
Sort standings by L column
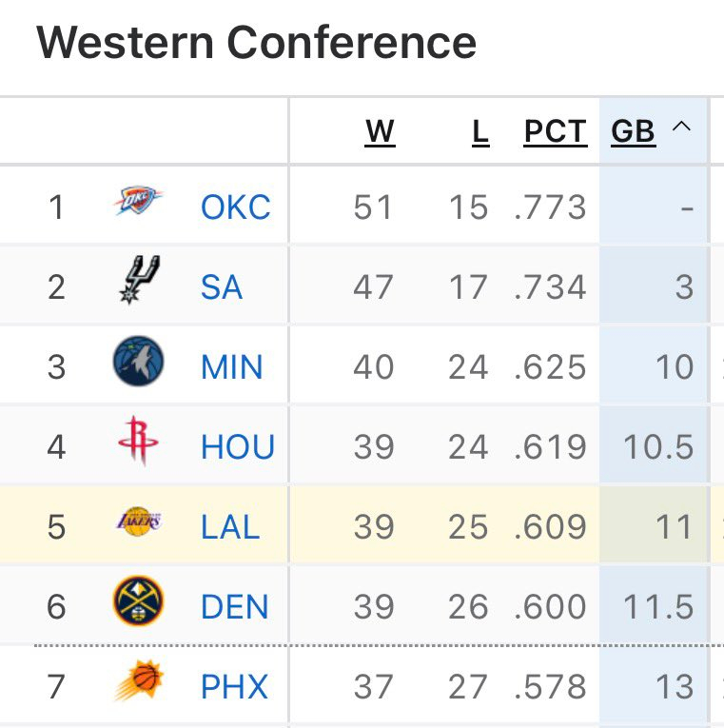tap(480, 131)
